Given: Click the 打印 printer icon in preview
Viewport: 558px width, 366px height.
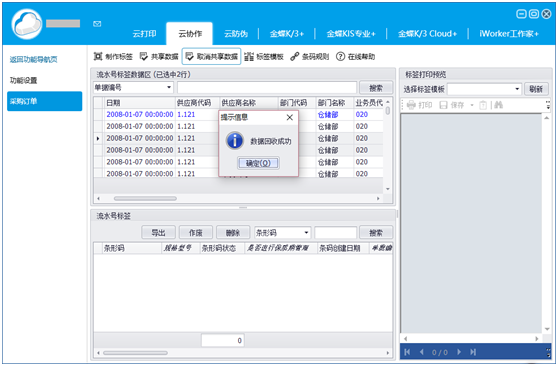Looking at the screenshot, I should tap(411, 105).
